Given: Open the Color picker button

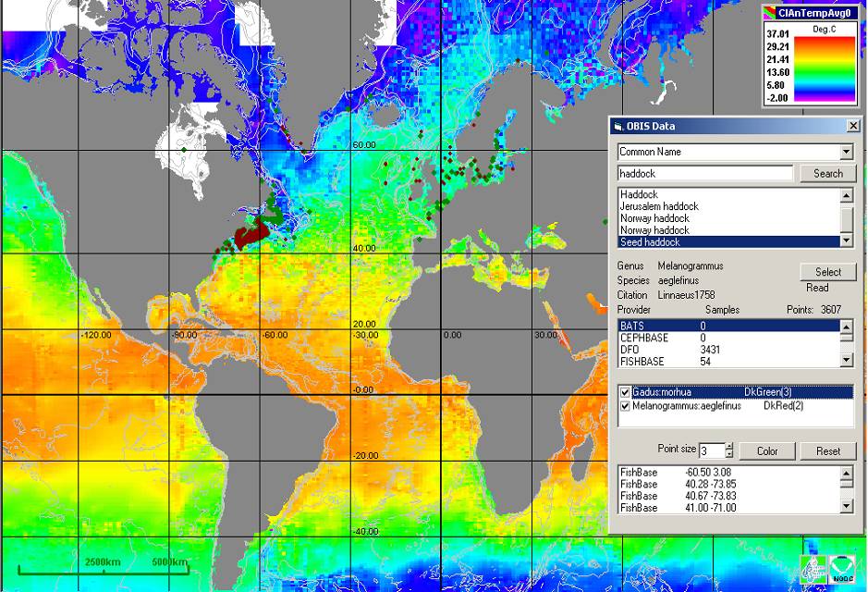Looking at the screenshot, I should pos(766,450).
